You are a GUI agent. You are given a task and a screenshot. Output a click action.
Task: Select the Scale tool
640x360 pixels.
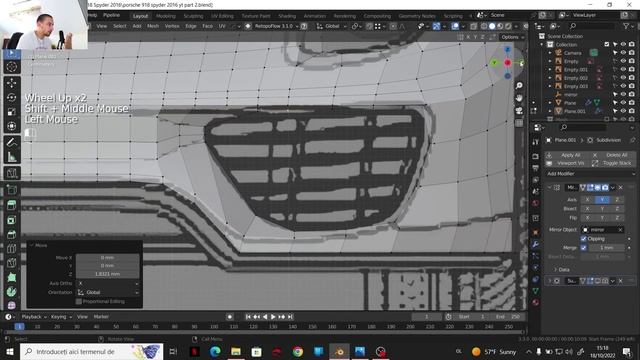click(12, 111)
